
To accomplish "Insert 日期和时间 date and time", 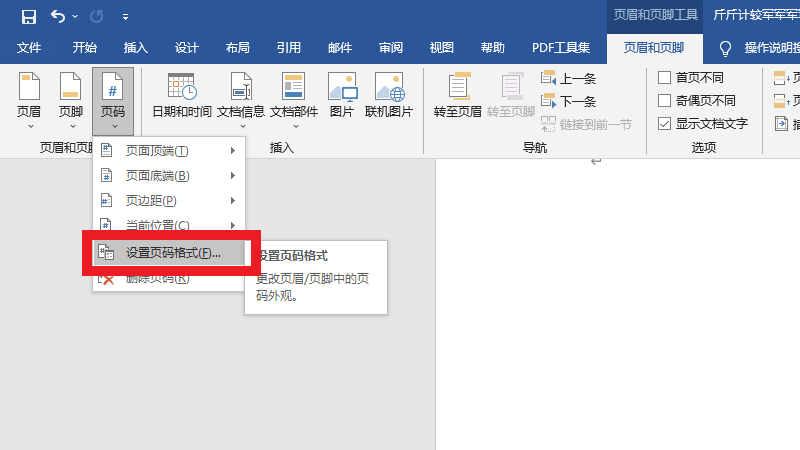I will (x=181, y=98).
